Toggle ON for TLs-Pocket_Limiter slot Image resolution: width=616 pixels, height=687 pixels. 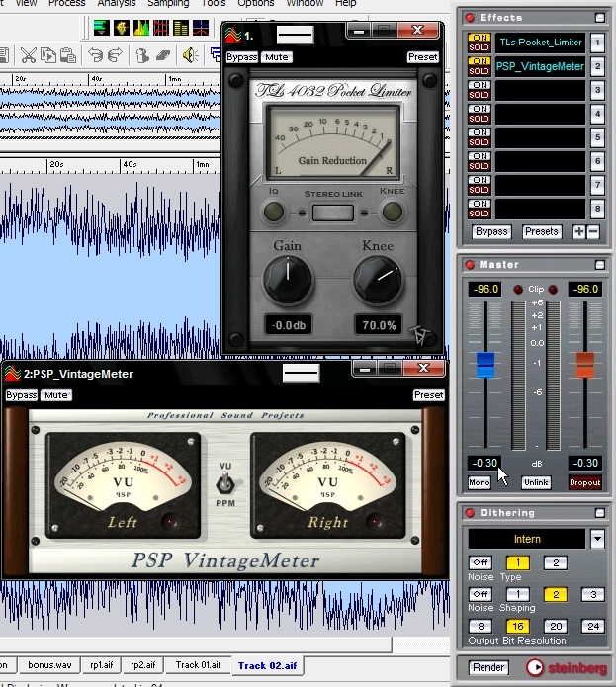pyautogui.click(x=480, y=38)
